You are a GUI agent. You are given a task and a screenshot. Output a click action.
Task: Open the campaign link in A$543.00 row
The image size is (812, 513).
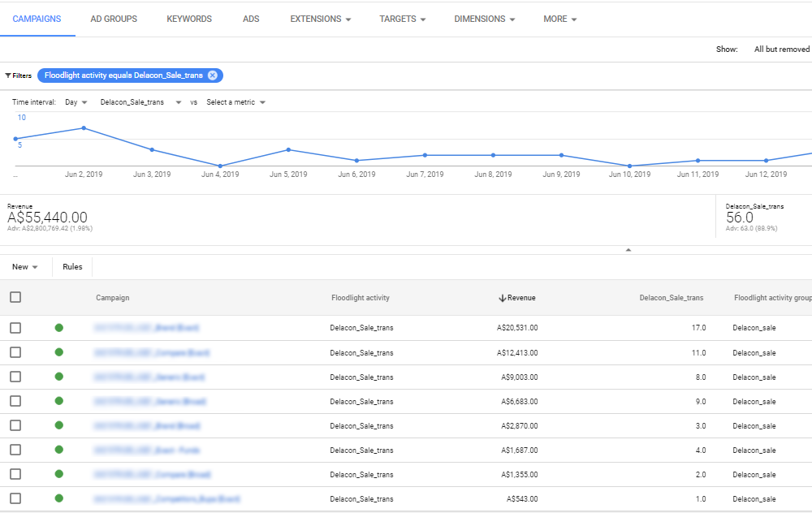[x=166, y=499]
